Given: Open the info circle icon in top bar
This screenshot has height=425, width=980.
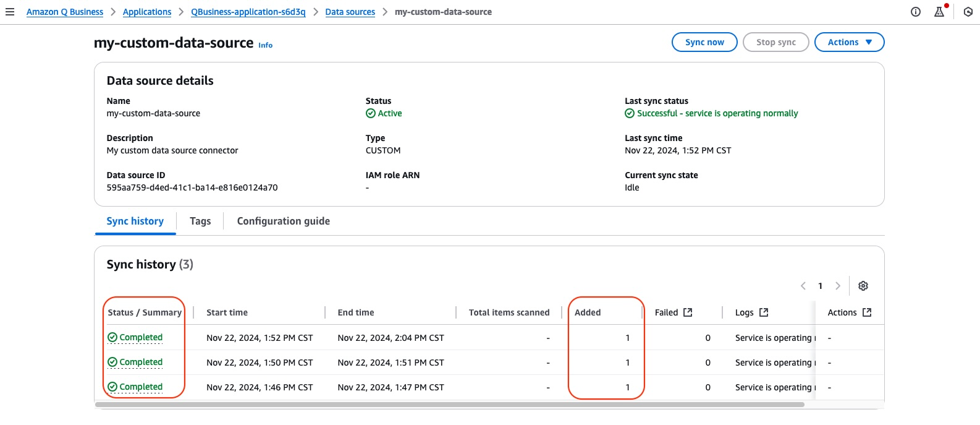Looking at the screenshot, I should pos(916,12).
